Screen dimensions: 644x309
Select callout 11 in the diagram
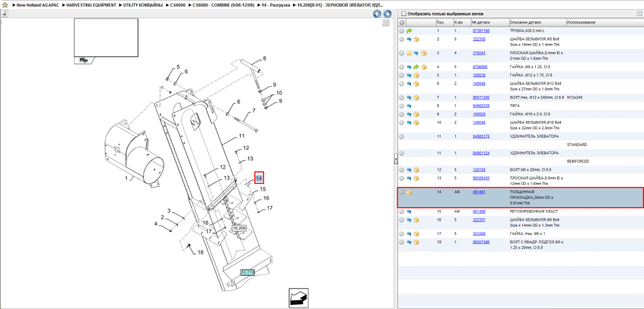pos(241,136)
